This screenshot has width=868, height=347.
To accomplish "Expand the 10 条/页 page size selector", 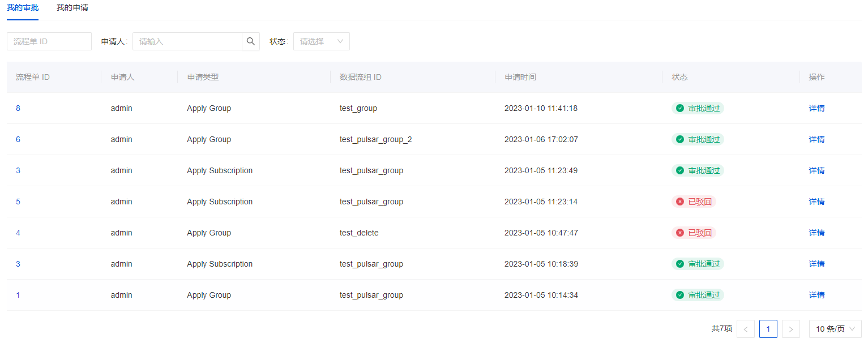I will pos(835,329).
